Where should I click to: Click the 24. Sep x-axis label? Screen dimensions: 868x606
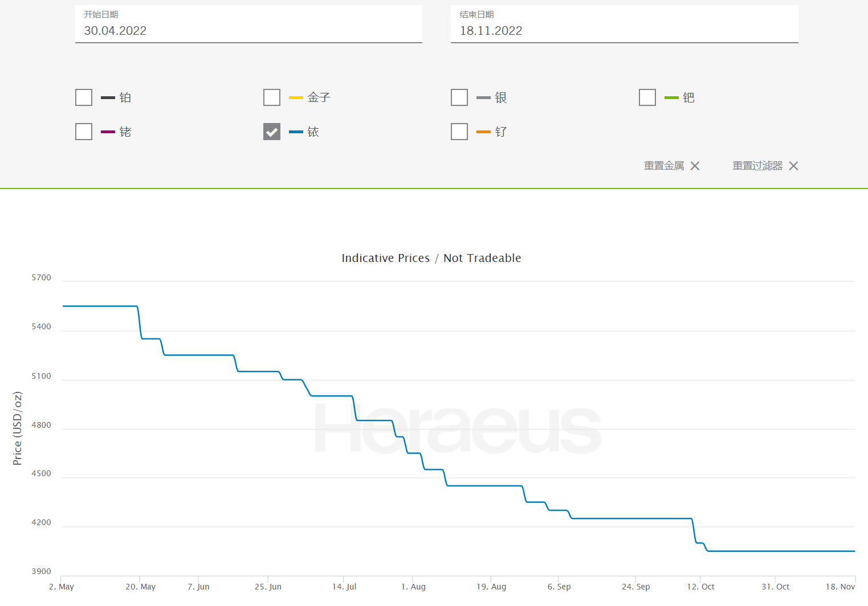(635, 587)
